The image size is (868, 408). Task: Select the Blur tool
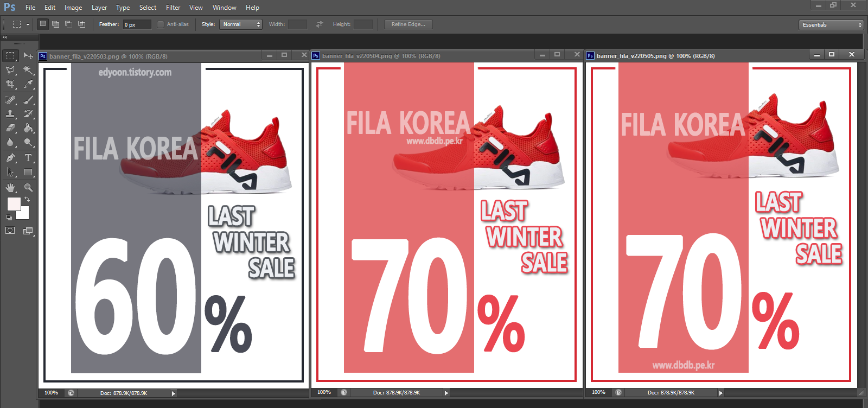point(10,142)
